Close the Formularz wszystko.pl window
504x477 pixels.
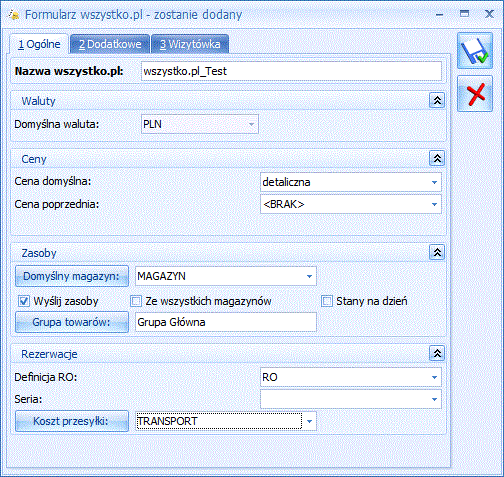click(x=489, y=14)
